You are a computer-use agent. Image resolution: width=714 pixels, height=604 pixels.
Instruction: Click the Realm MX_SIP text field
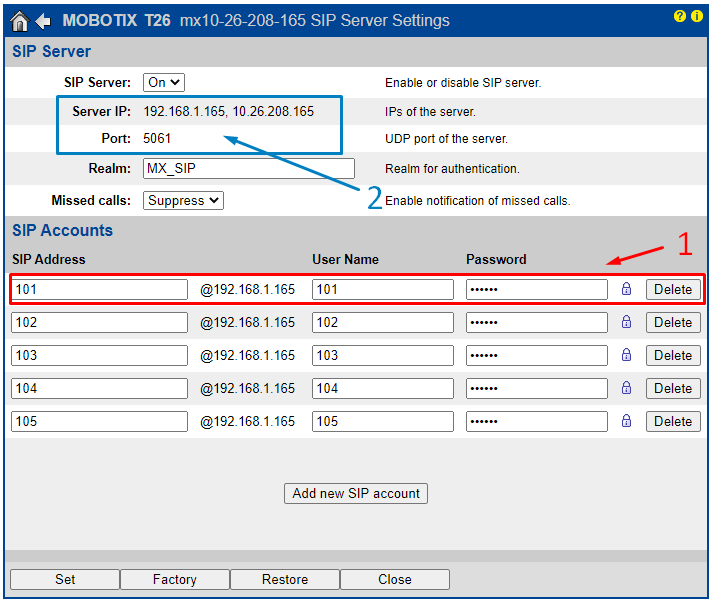coord(248,169)
